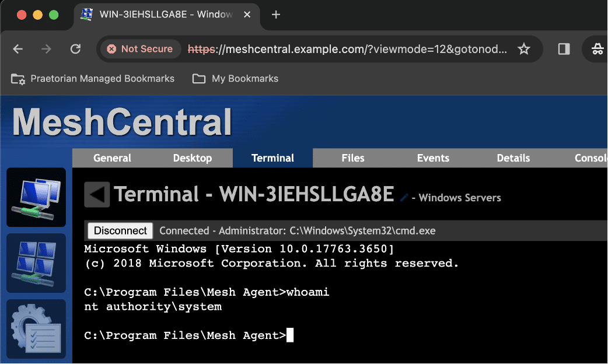This screenshot has width=608, height=364.
Task: Click the browser back arrow
Action: (x=18, y=49)
